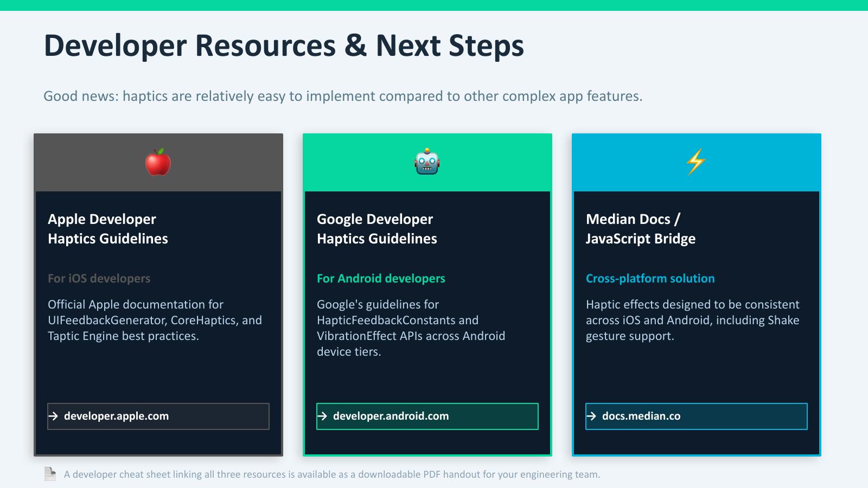The height and width of the screenshot is (488, 868).
Task: Open the developer.android.com link
Action: point(427,416)
